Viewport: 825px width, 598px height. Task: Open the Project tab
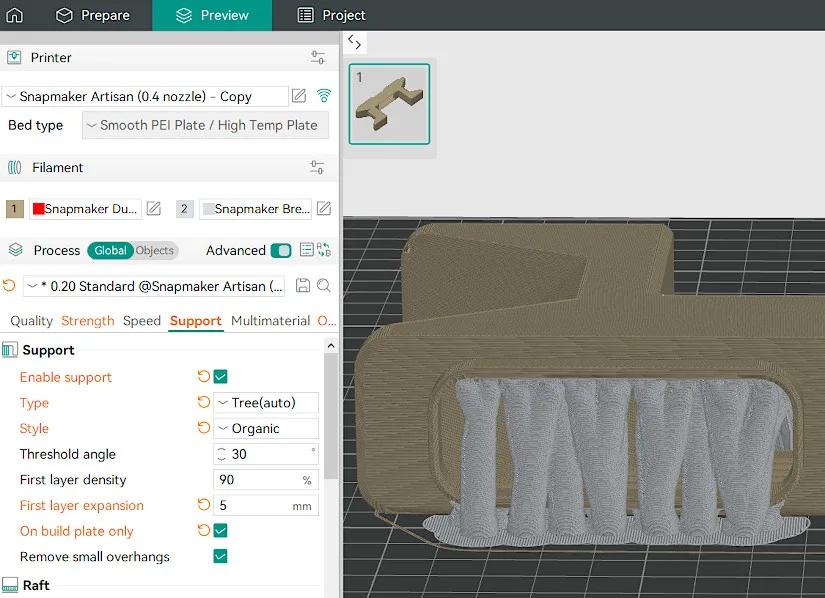[331, 15]
